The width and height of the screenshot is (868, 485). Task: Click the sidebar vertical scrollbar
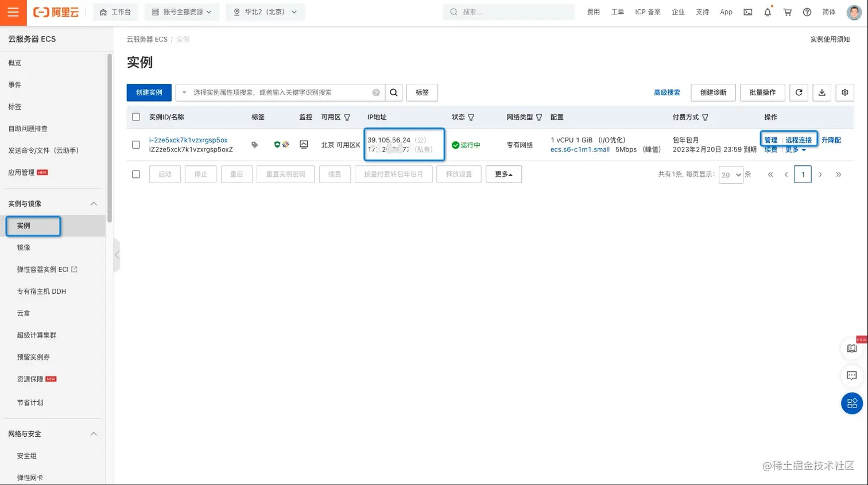point(109,138)
